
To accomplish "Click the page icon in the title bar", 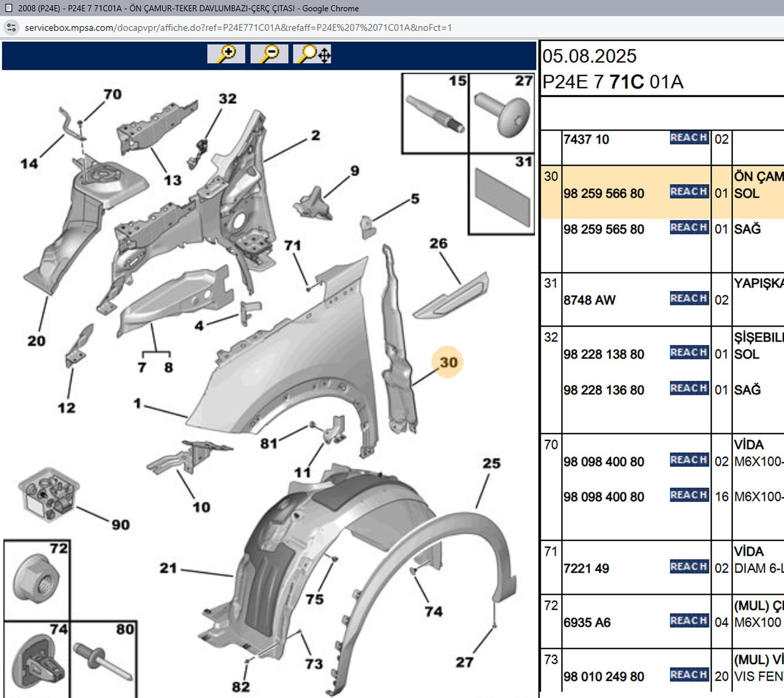I will tap(8, 8).
